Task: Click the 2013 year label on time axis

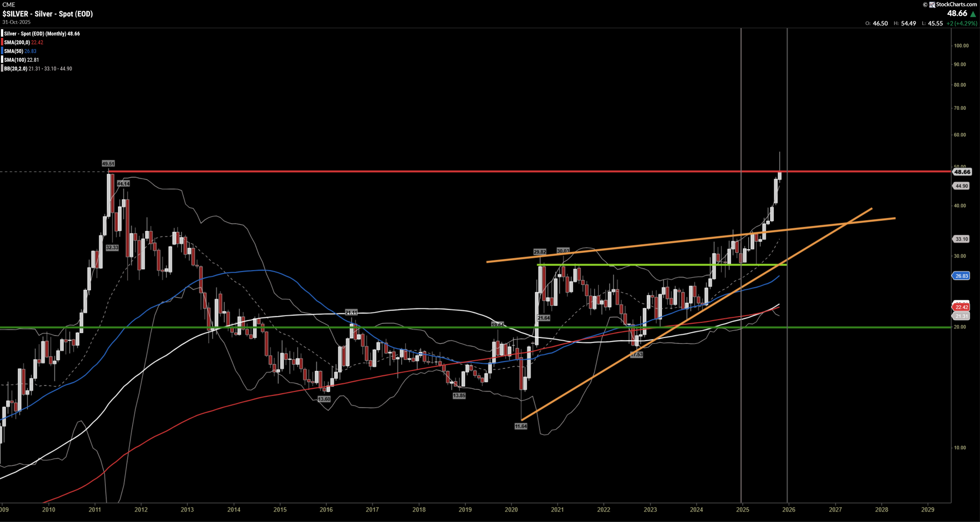Action: pos(187,509)
